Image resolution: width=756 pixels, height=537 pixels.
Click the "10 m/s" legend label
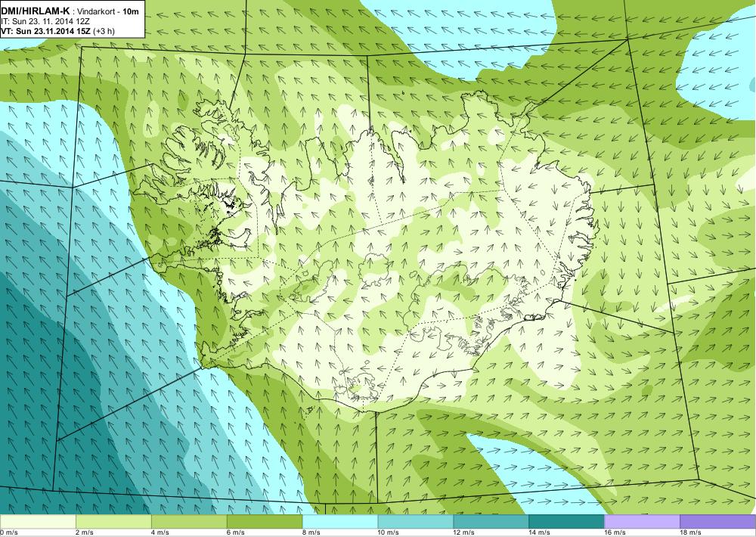389,532
